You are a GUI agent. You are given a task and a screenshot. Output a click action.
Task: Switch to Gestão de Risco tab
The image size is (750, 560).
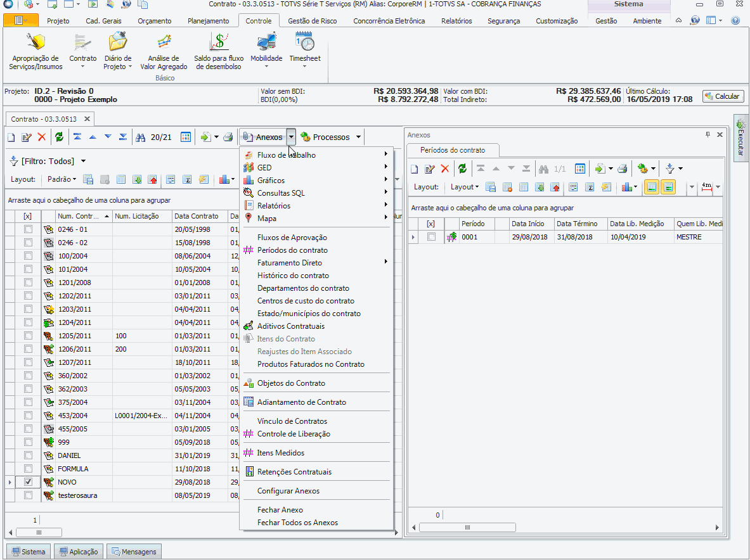[313, 21]
